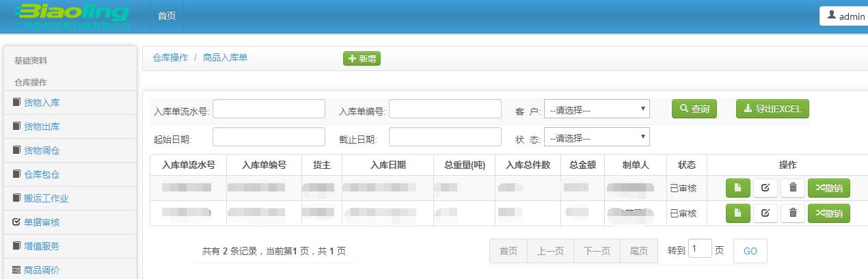
Task: Click the Biaoling logo
Action: pyautogui.click(x=72, y=16)
